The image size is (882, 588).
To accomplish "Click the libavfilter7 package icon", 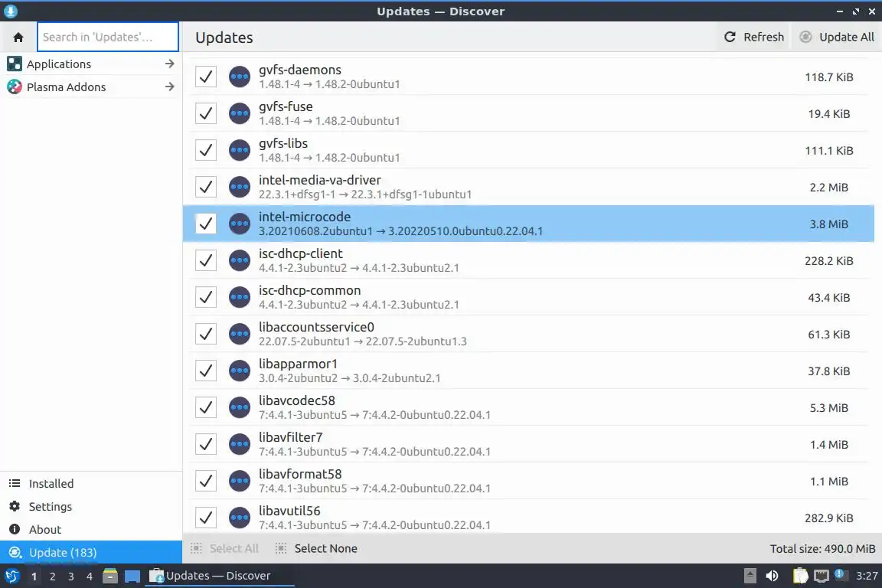I will (240, 444).
